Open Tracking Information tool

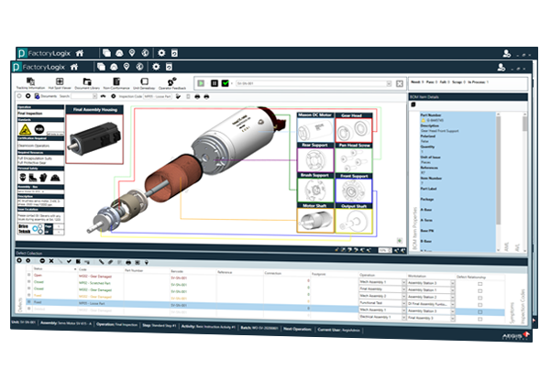[x=30, y=83]
